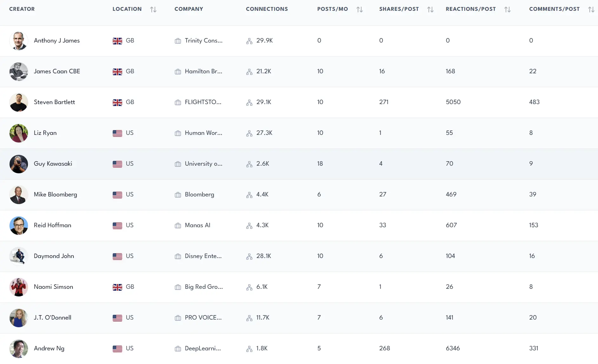Click the network icon beside Guy Kawasaki's 2.6K
This screenshot has height=364, width=598.
click(x=249, y=164)
